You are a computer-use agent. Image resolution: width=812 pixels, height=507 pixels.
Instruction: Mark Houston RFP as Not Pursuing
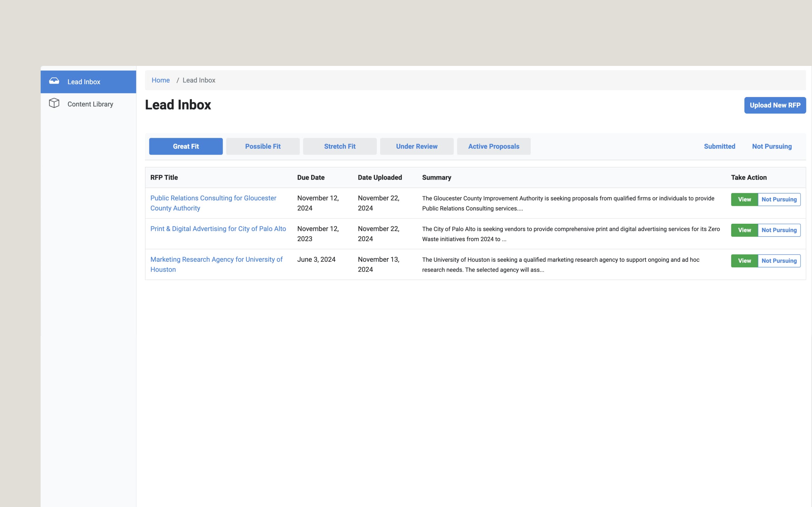pyautogui.click(x=779, y=261)
